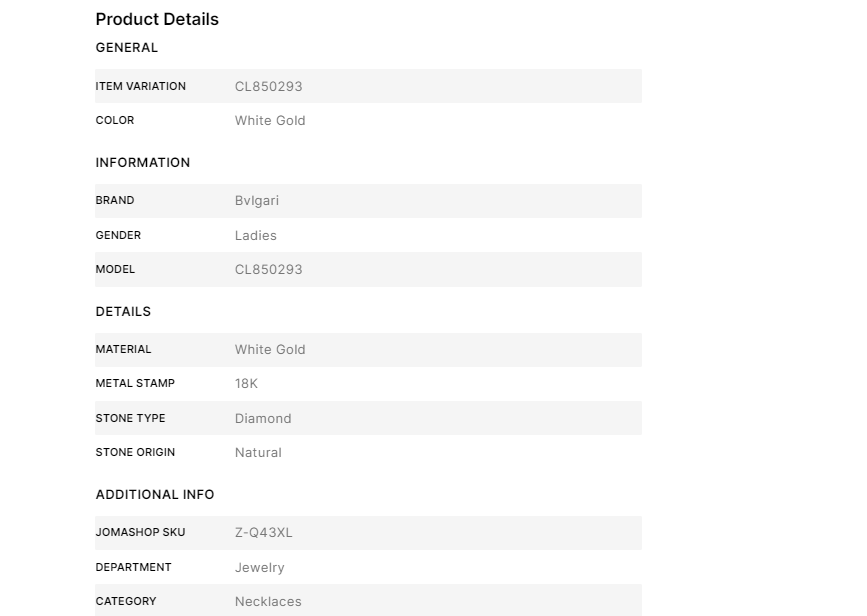
Task: Click the Diamond stone type value
Action: [x=263, y=419]
